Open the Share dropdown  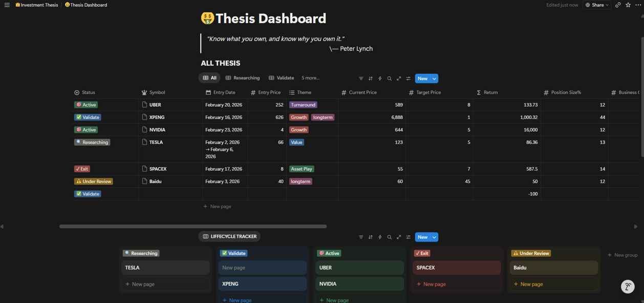pos(597,5)
